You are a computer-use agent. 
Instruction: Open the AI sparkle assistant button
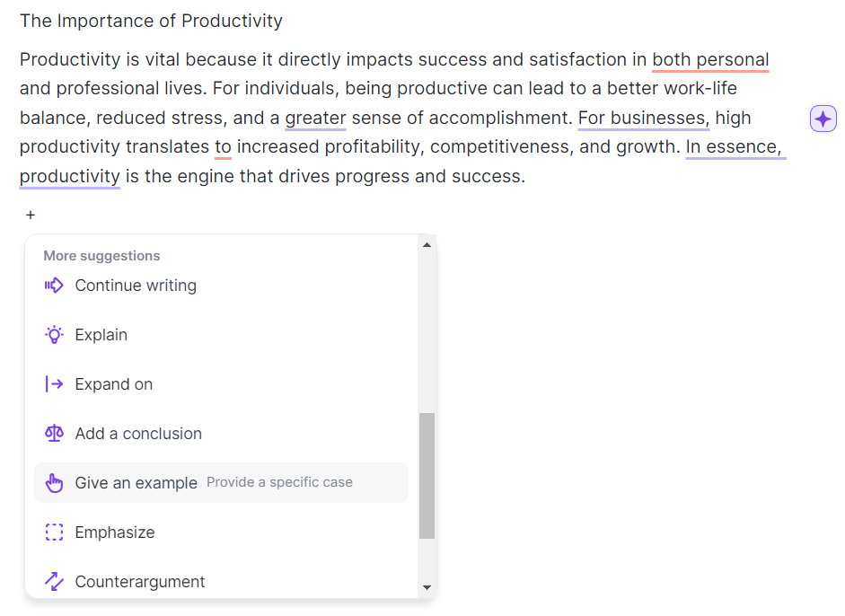[x=823, y=119]
